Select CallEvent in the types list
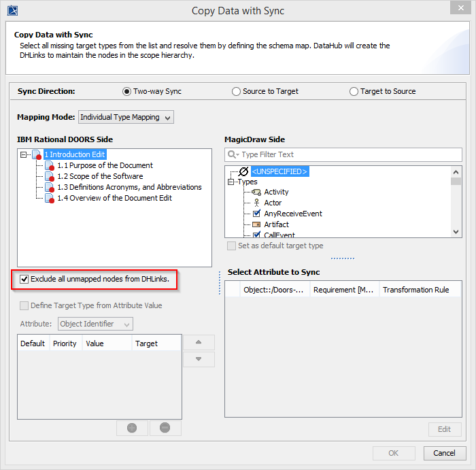The image size is (476, 470). pos(279,235)
